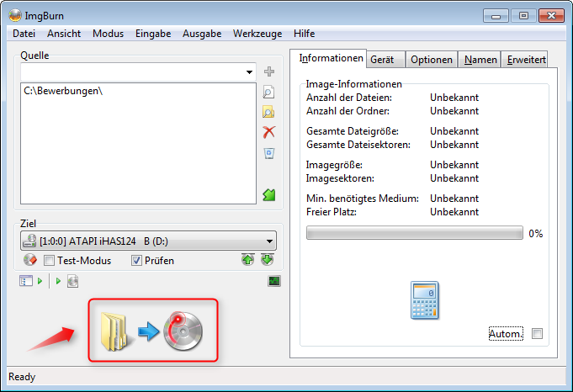Click the recycle bin clear-all icon
Screen dimensions: 573x392
coord(269,152)
